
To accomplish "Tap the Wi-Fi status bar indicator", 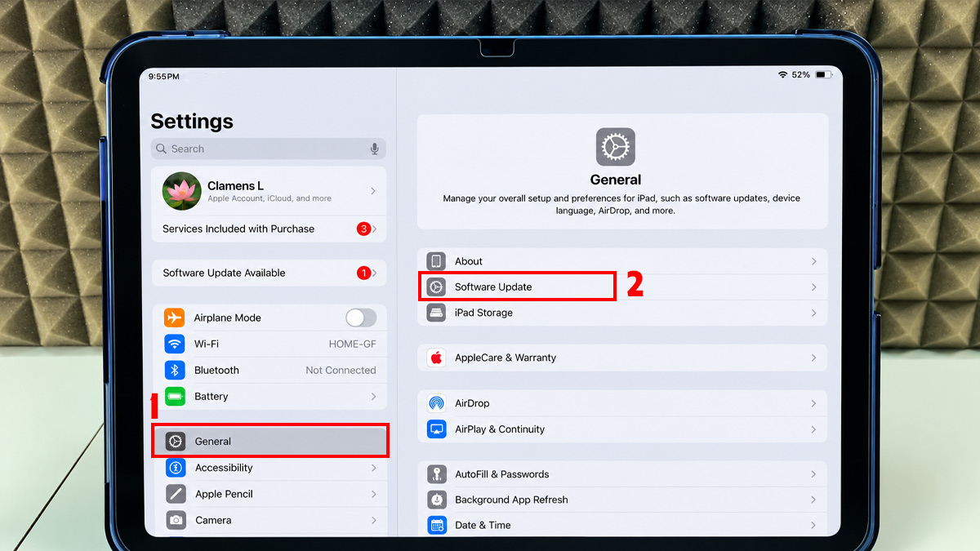I will pyautogui.click(x=782, y=74).
